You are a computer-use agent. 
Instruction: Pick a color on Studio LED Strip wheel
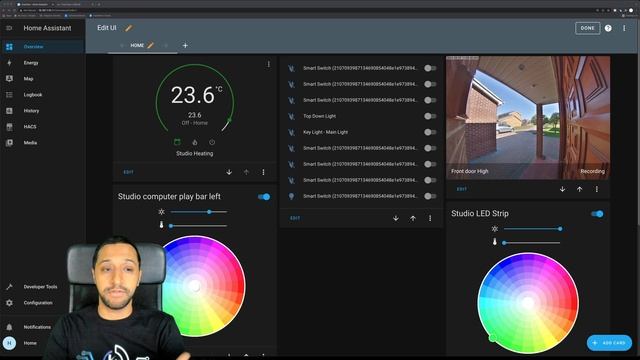528,303
